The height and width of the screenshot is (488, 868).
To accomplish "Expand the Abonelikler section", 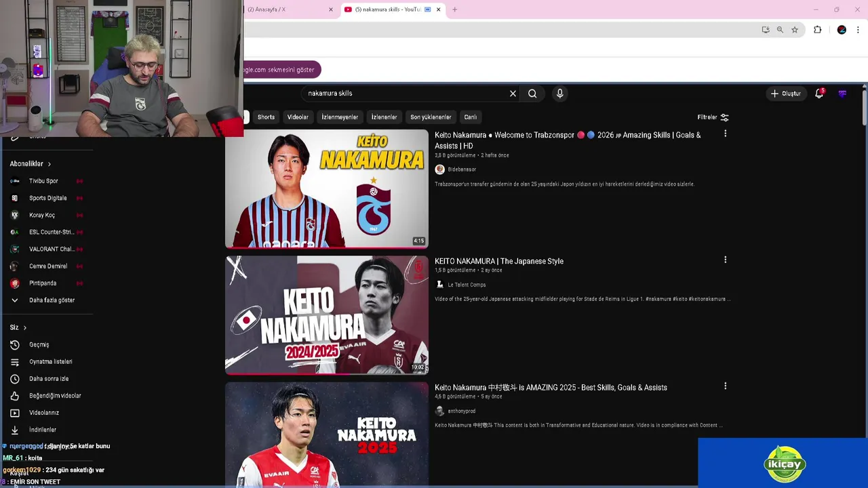I will [x=30, y=163].
